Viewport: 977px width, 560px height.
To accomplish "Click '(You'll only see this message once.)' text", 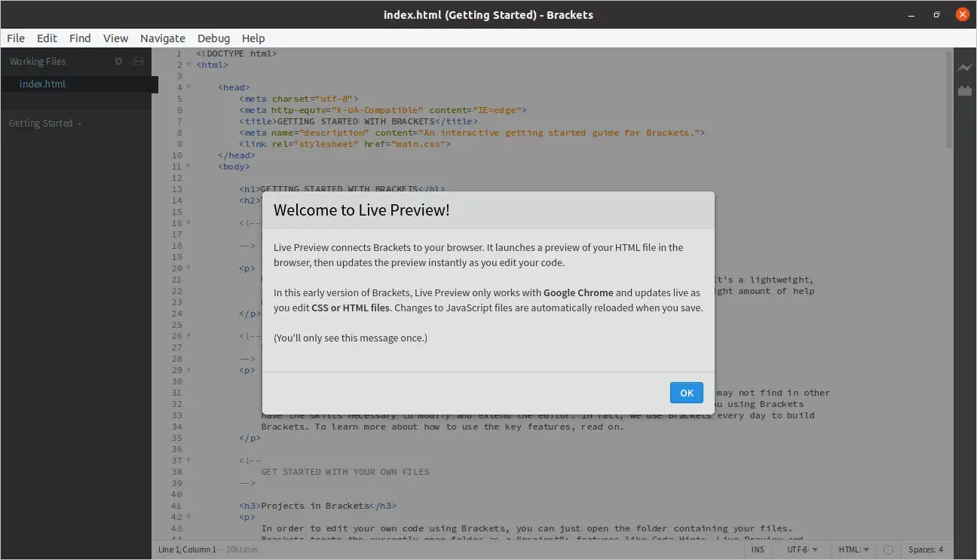I will (x=351, y=338).
